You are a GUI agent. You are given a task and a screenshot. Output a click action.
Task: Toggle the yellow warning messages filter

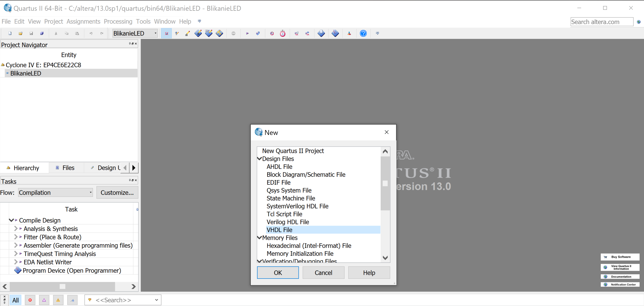tap(58, 300)
